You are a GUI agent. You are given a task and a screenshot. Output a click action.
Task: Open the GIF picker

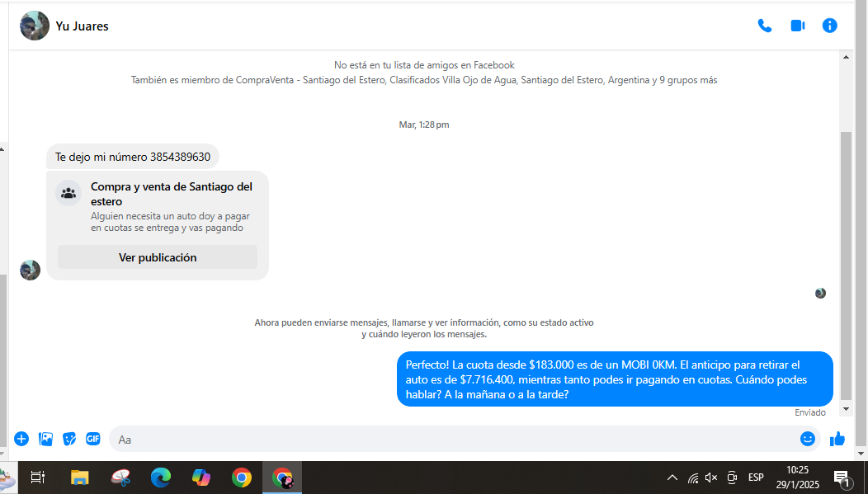(x=93, y=439)
